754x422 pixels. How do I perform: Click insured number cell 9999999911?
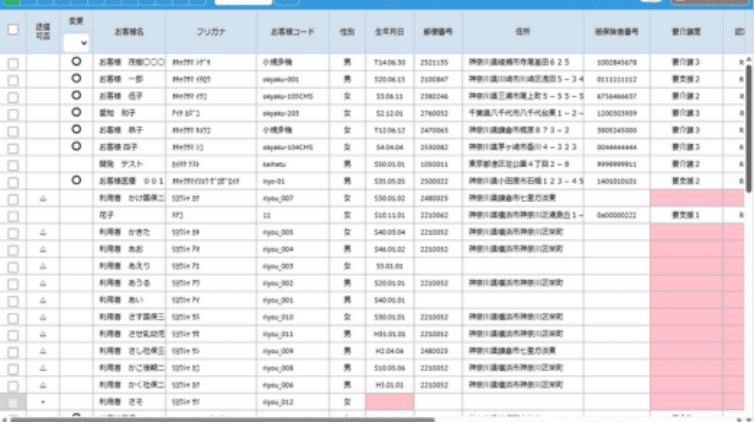pos(616,164)
